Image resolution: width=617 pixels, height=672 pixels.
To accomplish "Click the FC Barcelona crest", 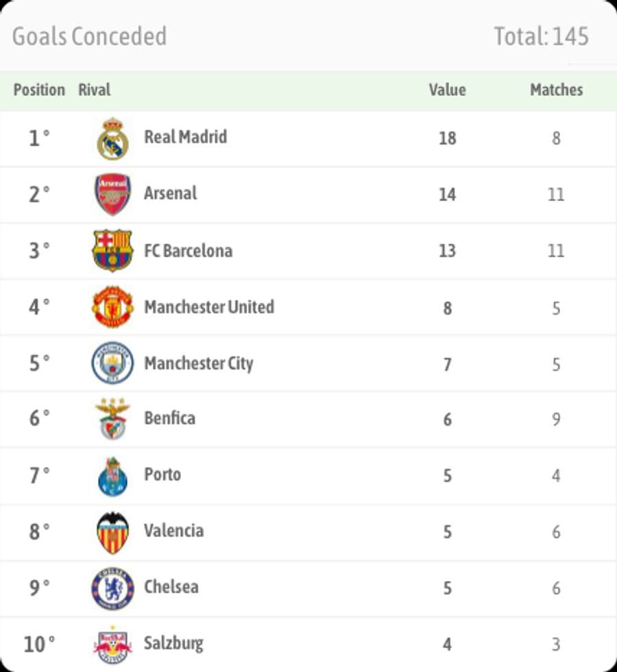I will click(x=112, y=250).
